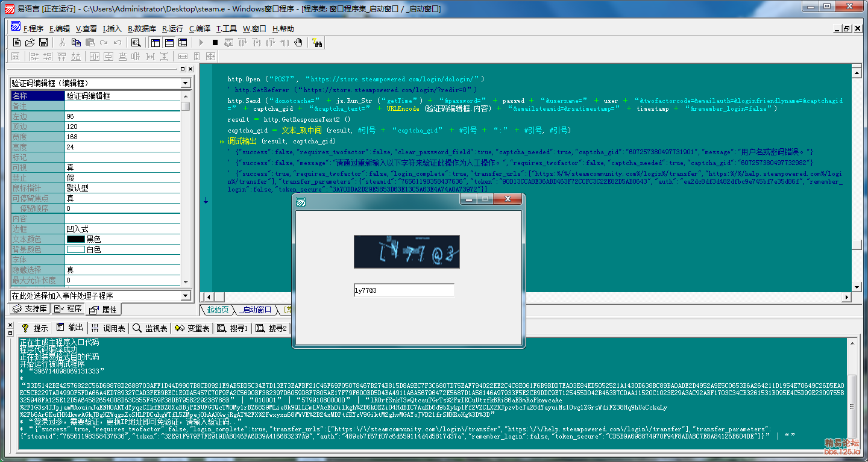868x462 pixels.
Task: Switch to the 监视表 tab
Action: (150, 328)
